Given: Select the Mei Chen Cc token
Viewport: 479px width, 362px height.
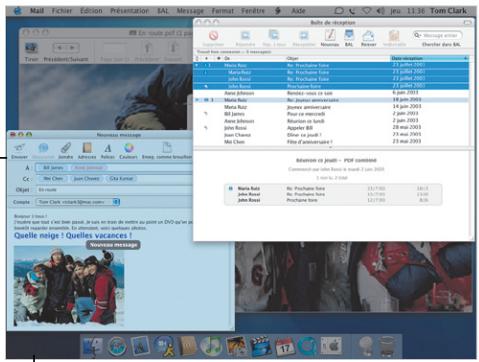Looking at the screenshot, I should (53, 179).
